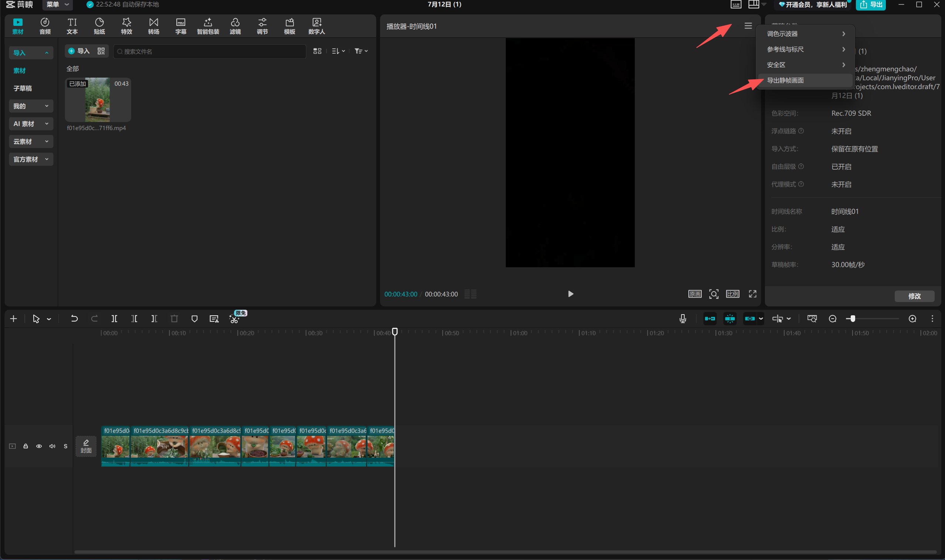Zoom out the timeline
The width and height of the screenshot is (945, 560).
(833, 319)
